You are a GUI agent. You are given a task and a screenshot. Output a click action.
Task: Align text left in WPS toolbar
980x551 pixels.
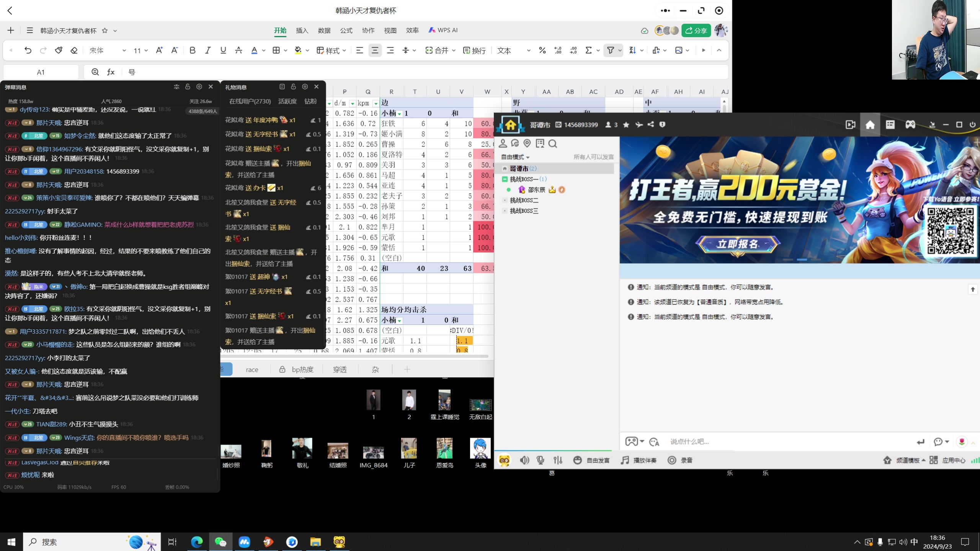359,50
